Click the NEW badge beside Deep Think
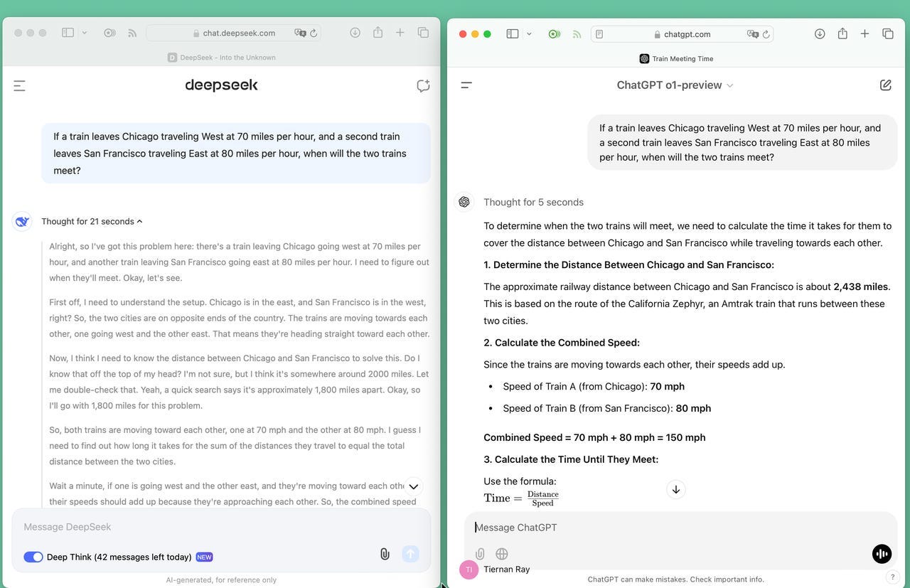Screen dimensions: 910x588 click(x=204, y=557)
